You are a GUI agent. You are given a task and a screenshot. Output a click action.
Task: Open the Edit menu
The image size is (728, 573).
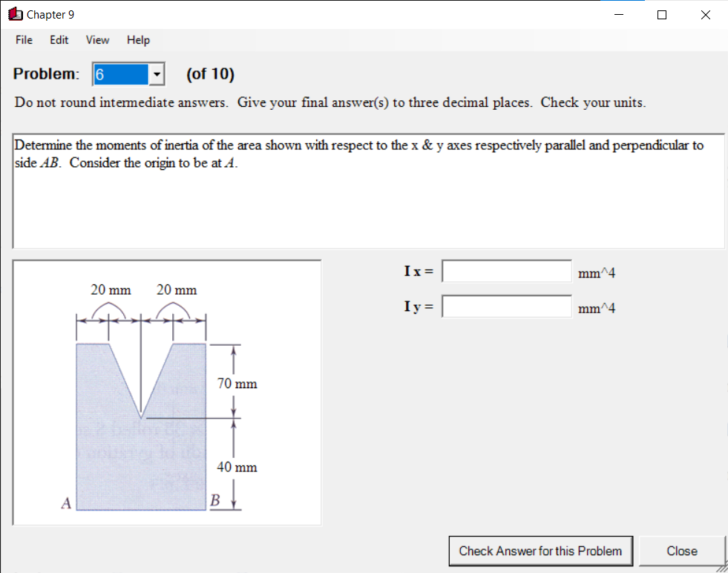[59, 40]
